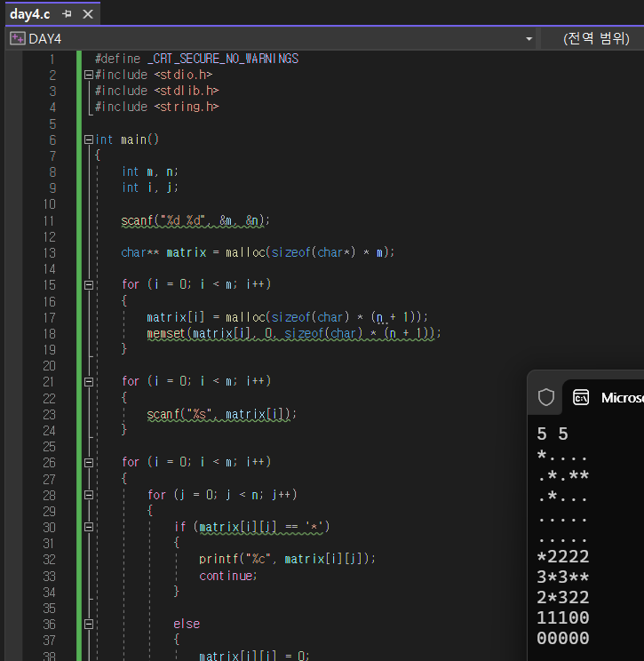Click the 'char** matrix' declaration on line 13
Viewport: 644px width, 661px height.
(x=163, y=252)
